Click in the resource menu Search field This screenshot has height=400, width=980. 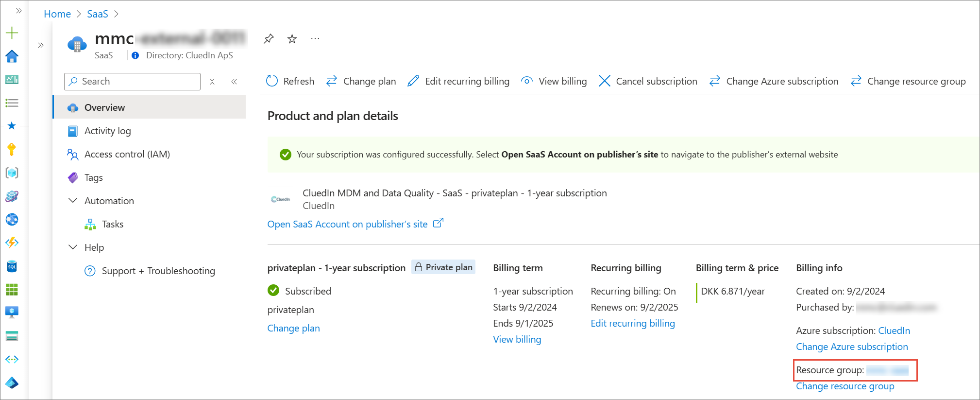point(132,82)
